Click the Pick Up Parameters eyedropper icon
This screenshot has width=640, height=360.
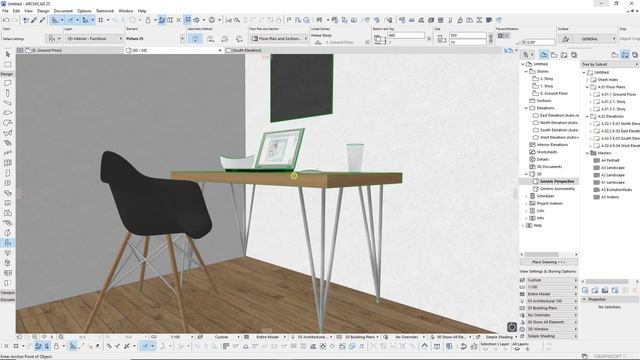click(34, 20)
